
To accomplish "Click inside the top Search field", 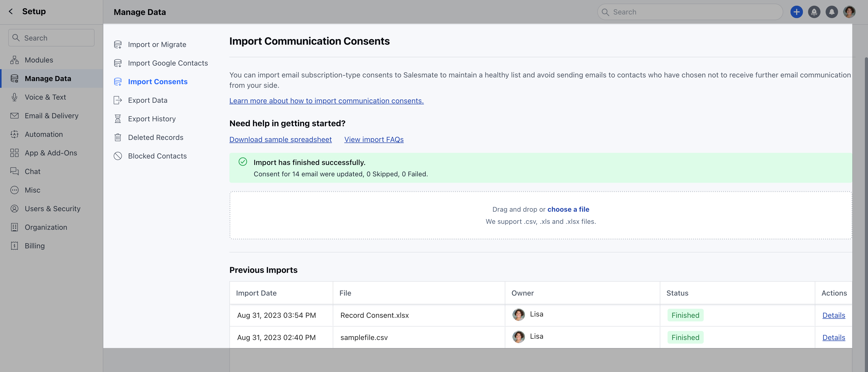I will pos(689,12).
